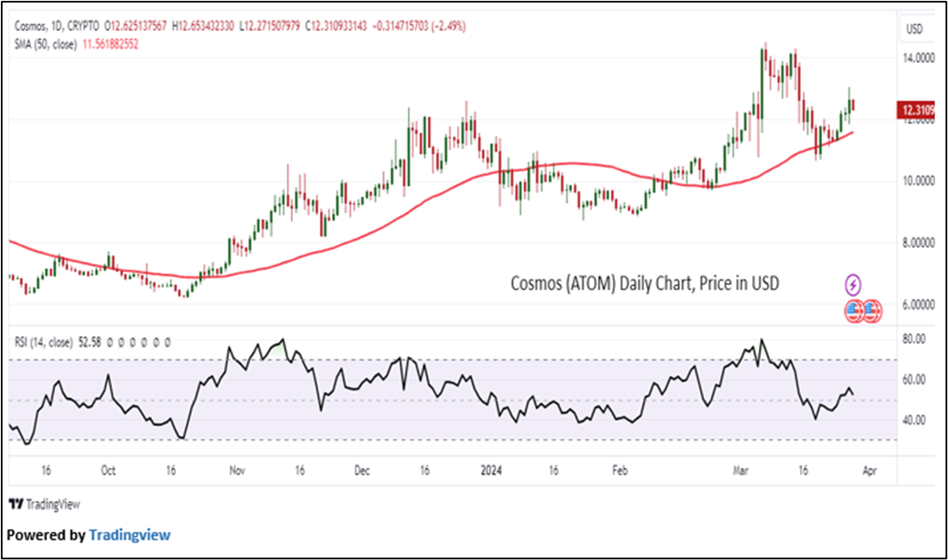Click the Feb label on time axis

coord(620,471)
